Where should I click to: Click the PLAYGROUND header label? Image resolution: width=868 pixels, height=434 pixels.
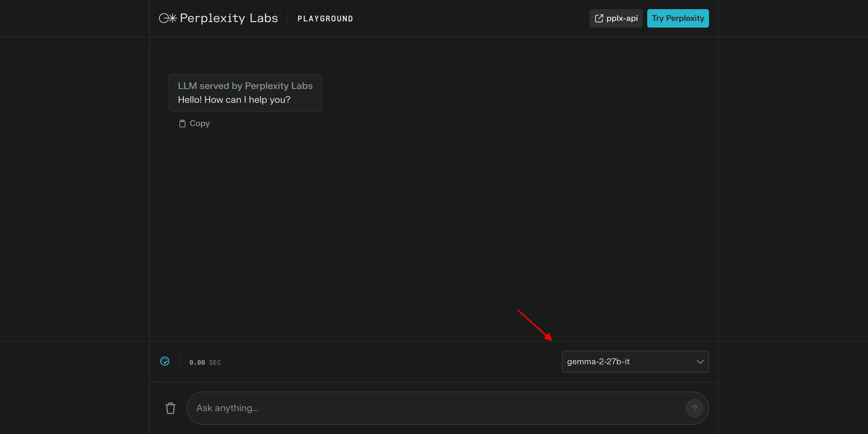pyautogui.click(x=325, y=19)
